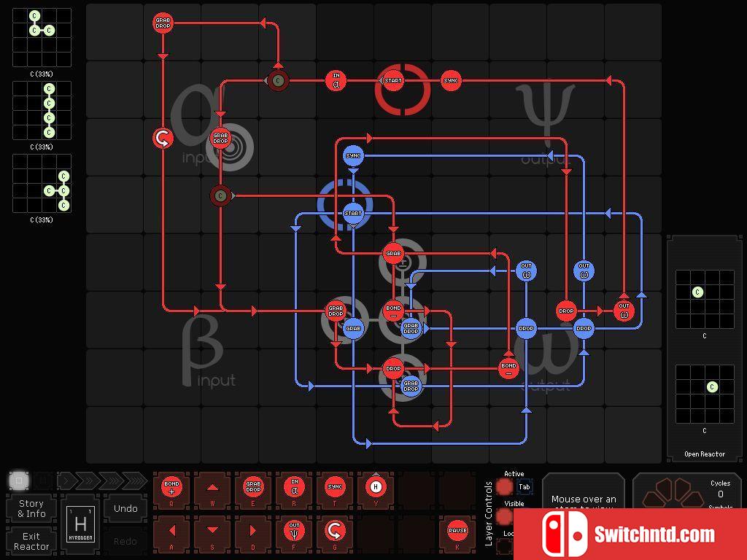Select the C sensor left of IN alpha

click(278, 80)
